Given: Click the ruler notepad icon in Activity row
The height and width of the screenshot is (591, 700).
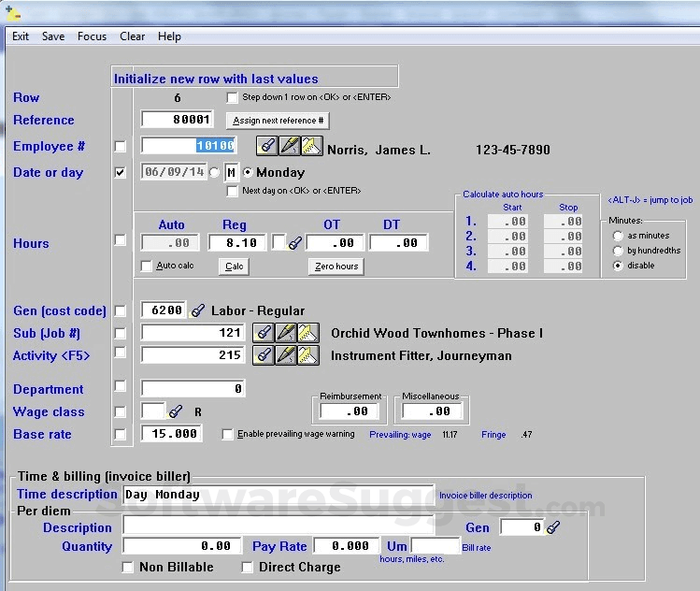Looking at the screenshot, I should (309, 355).
